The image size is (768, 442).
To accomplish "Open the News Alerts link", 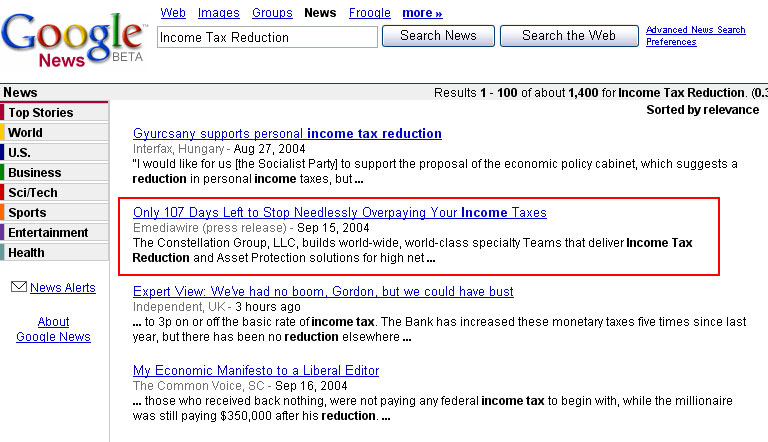I will tap(63, 288).
